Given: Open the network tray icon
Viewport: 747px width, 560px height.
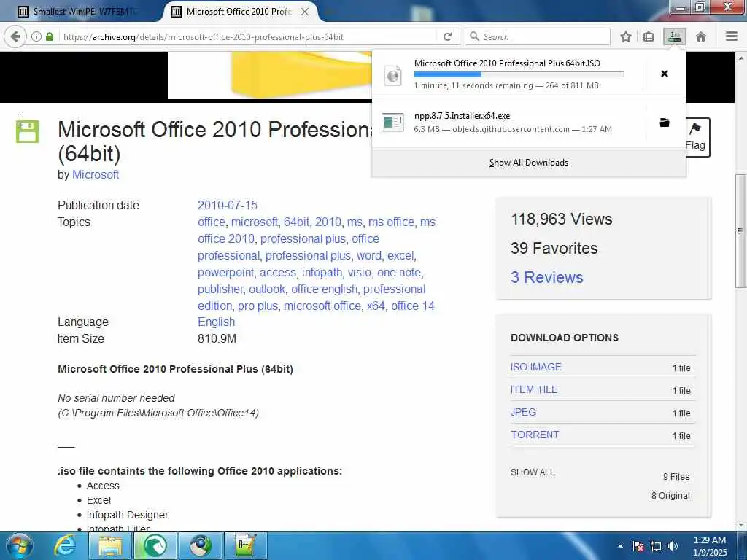Looking at the screenshot, I should click(x=656, y=546).
